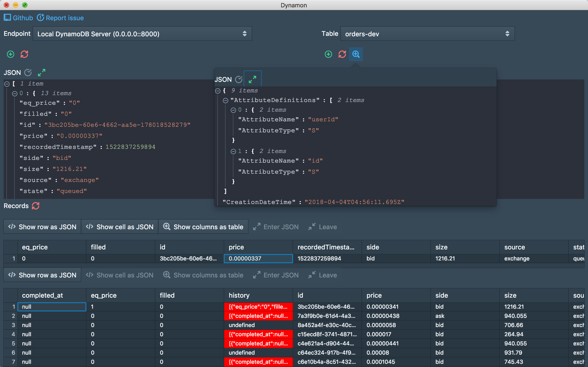Select the size cell 931.79
588x367 pixels.
tap(534, 353)
